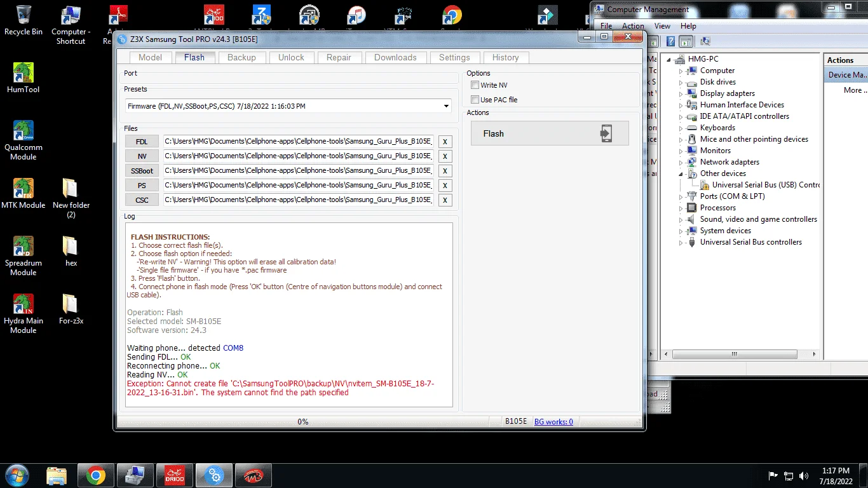Expand the Disk drives node
Viewport: 868px width, 488px height.
(x=681, y=83)
